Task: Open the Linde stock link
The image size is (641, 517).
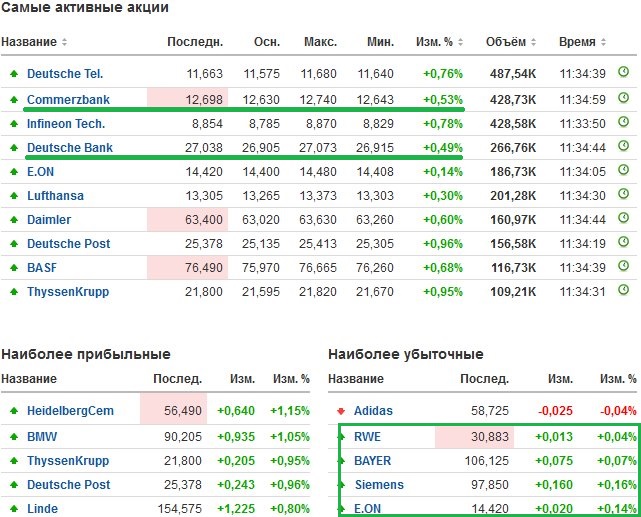Action: (x=42, y=509)
